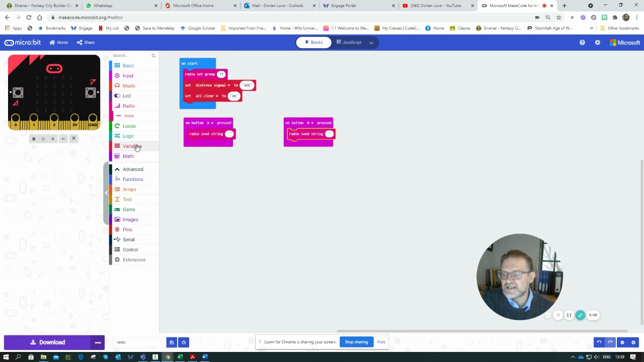Open the Loops blocks category
644x362 pixels.
[x=129, y=126]
